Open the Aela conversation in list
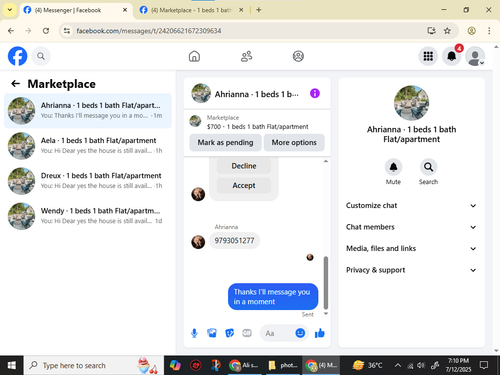Screen dimensions: 500x375 (x=88, y=146)
